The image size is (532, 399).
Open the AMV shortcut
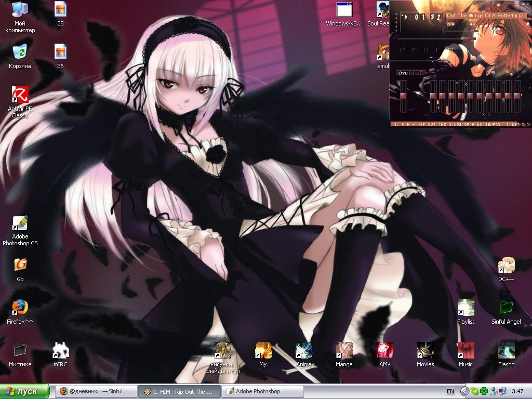tap(385, 355)
